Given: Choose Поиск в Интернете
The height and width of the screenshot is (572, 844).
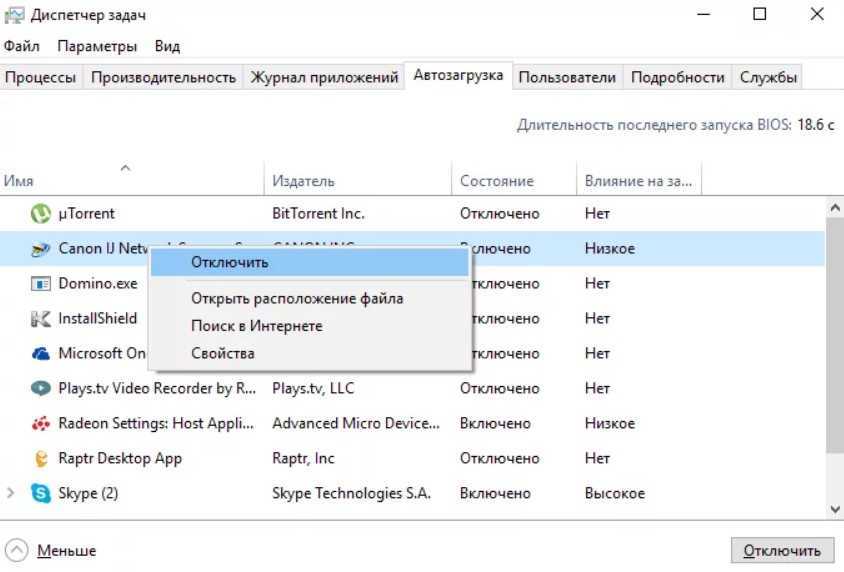Looking at the screenshot, I should (x=310, y=326).
